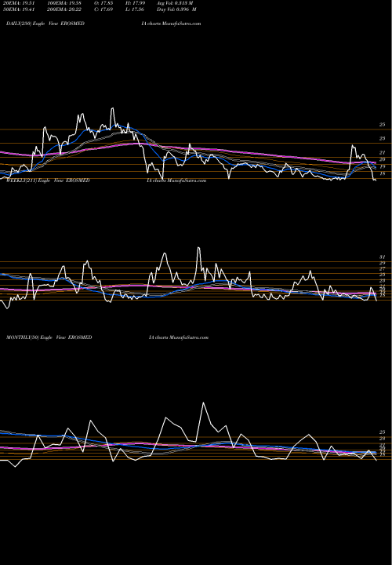Click price label 25 on monthly chart axis
The height and width of the screenshot is (565, 392).
tap(382, 432)
